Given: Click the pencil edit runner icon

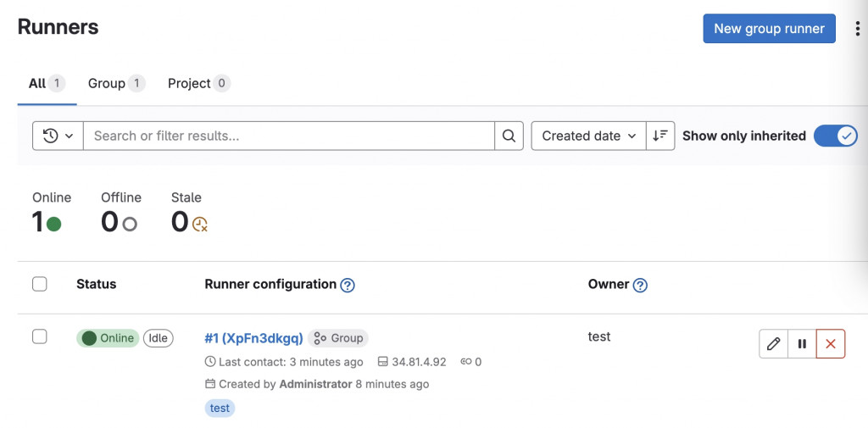Looking at the screenshot, I should tap(773, 344).
